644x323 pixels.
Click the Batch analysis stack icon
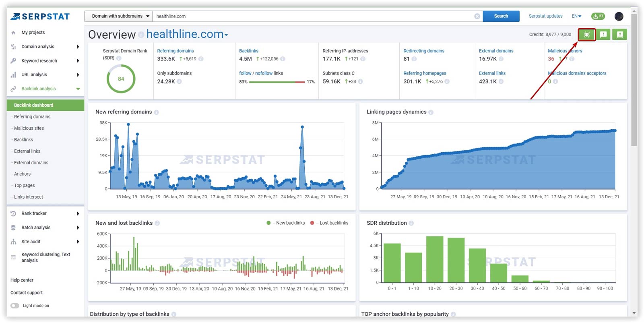click(13, 228)
